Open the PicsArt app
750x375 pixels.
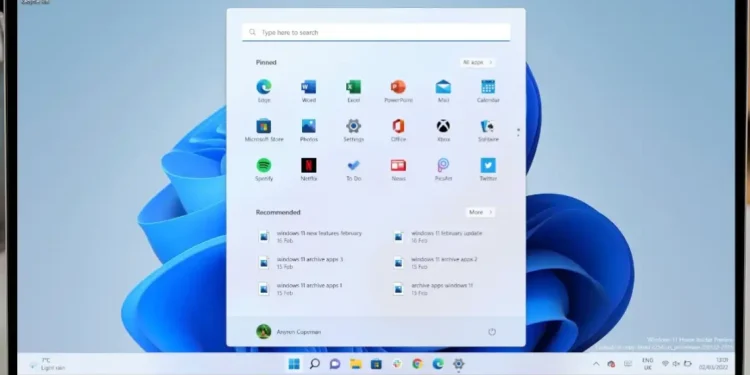[443, 169]
